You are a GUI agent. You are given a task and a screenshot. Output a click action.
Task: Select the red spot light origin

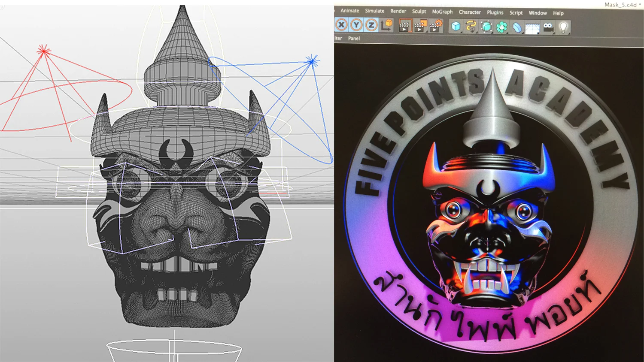(43, 51)
